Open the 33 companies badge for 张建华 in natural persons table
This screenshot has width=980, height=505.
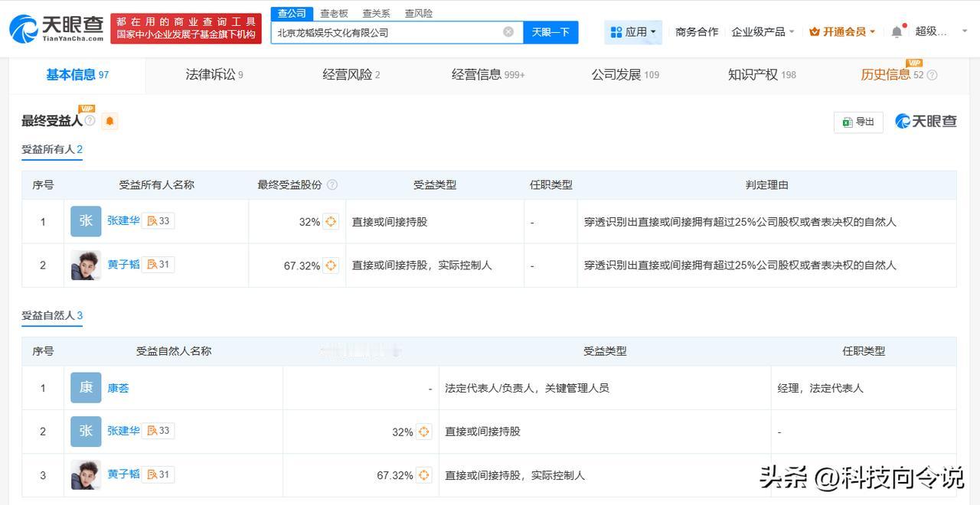point(158,431)
